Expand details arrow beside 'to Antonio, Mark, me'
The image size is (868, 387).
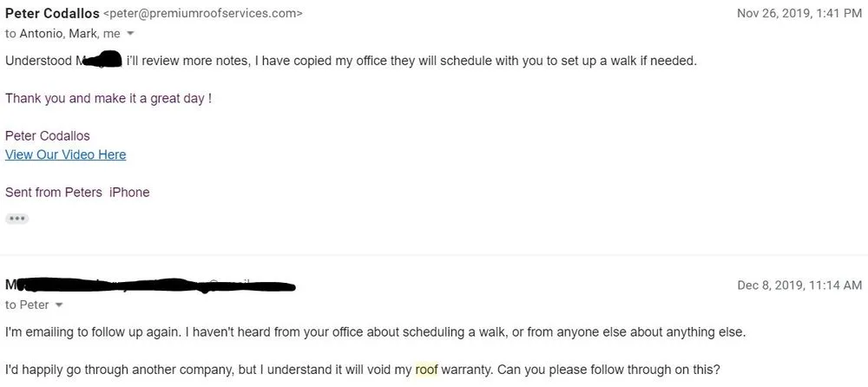130,34
